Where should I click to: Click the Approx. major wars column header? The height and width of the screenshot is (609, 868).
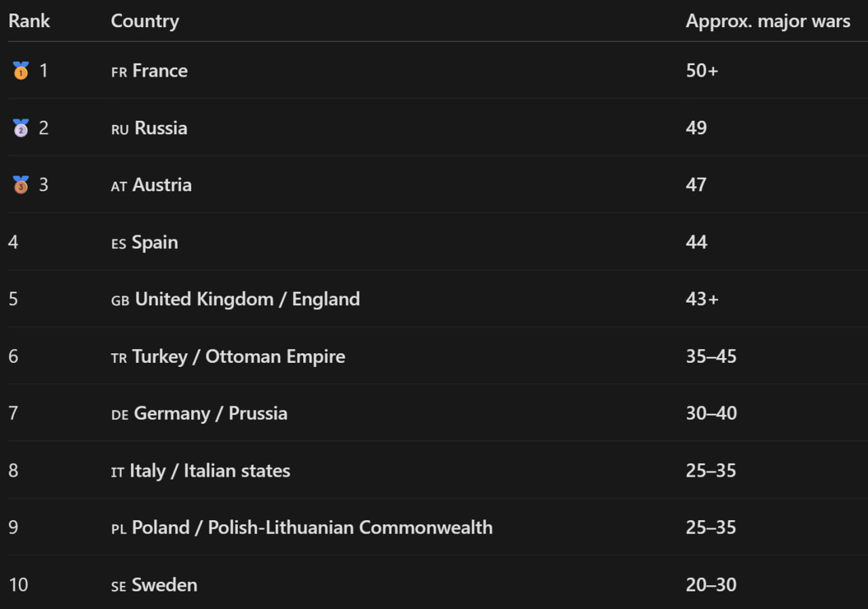point(768,21)
